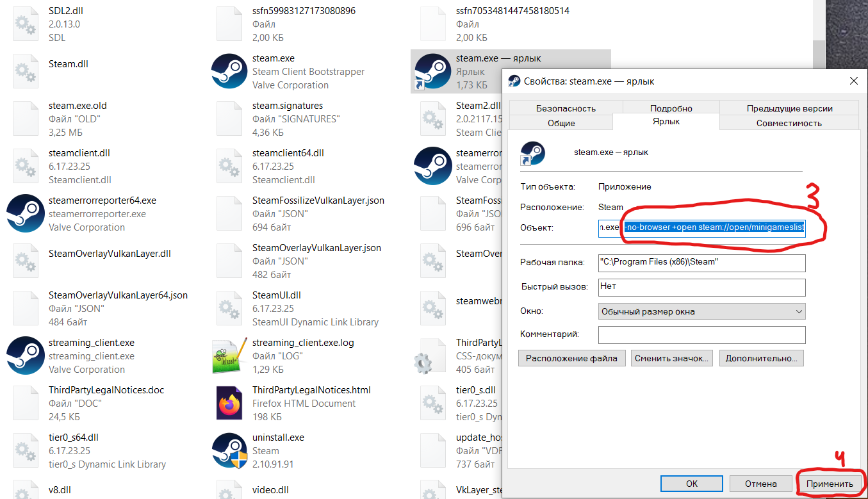Open Дополнительно advanced settings
The image size is (868, 499).
(762, 358)
